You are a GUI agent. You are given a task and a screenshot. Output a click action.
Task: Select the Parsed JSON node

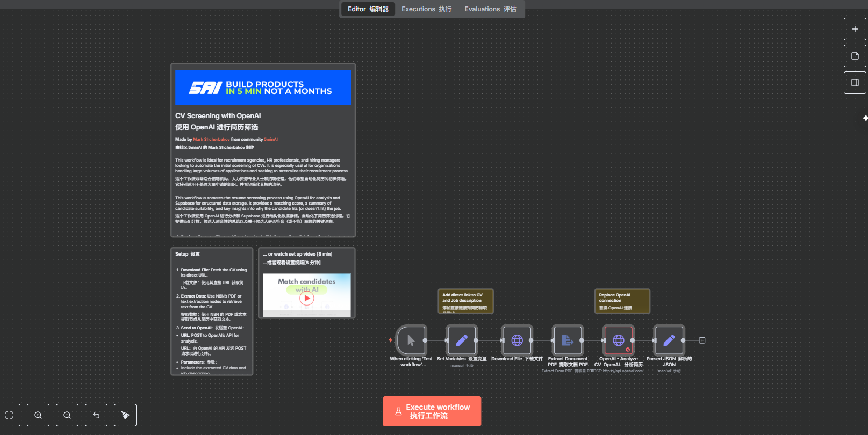[x=669, y=340]
